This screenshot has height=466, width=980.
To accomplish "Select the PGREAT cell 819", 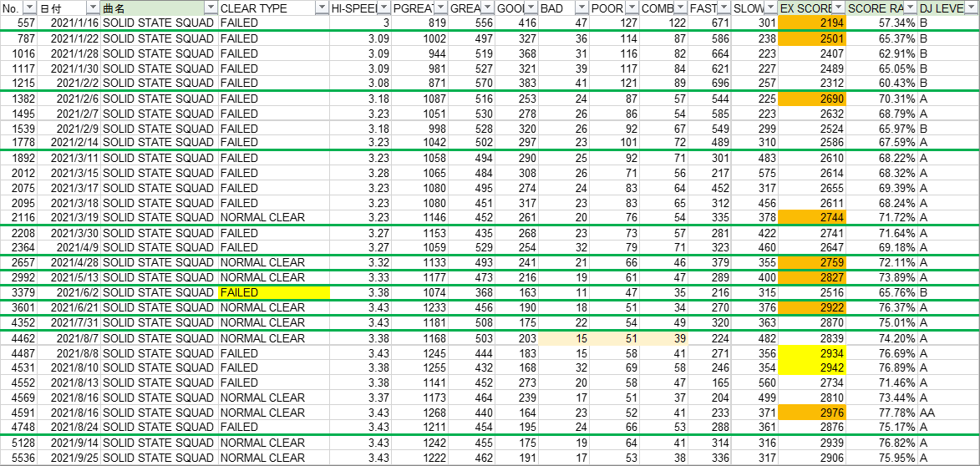I will [x=419, y=23].
